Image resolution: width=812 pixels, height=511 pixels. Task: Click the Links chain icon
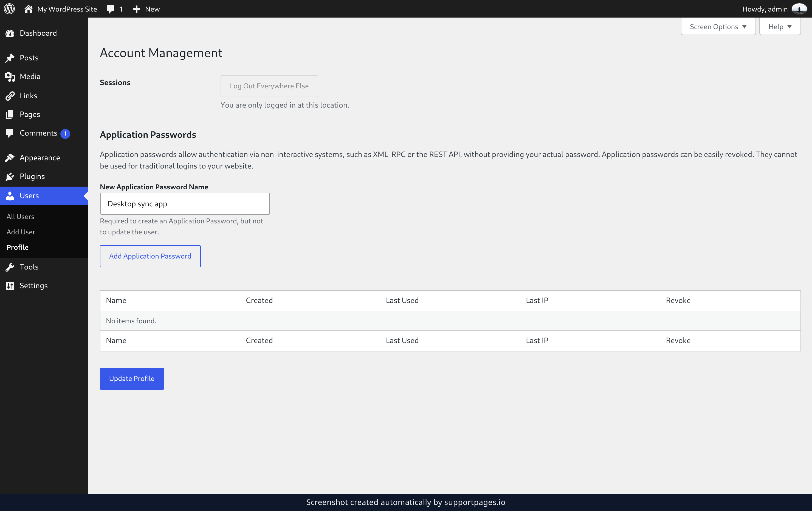click(10, 96)
